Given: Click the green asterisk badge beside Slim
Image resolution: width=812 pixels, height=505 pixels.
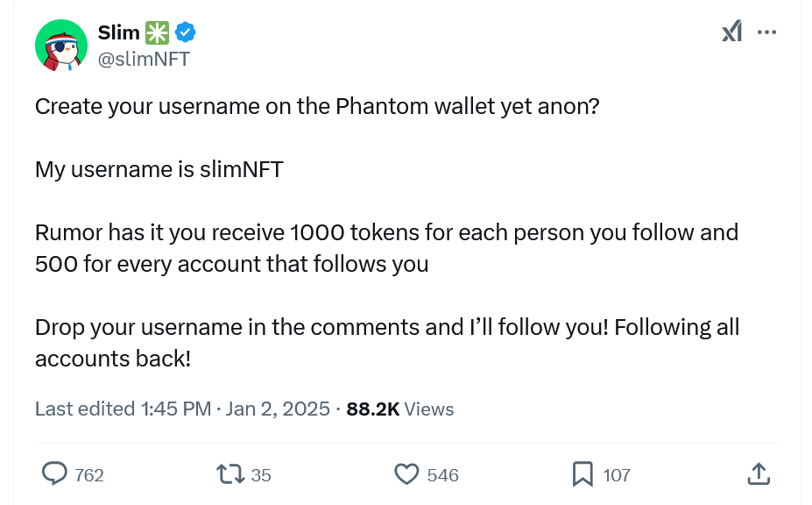Looking at the screenshot, I should tap(157, 33).
